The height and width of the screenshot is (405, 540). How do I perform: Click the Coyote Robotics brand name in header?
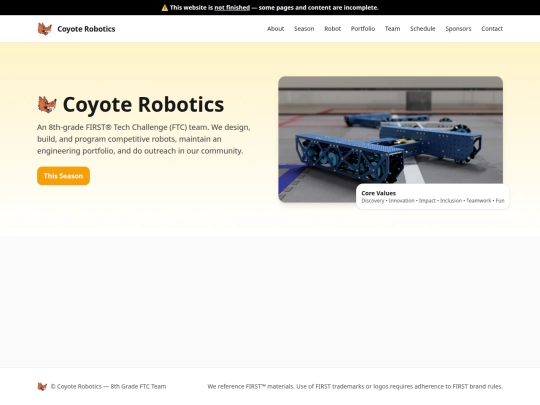coord(86,29)
